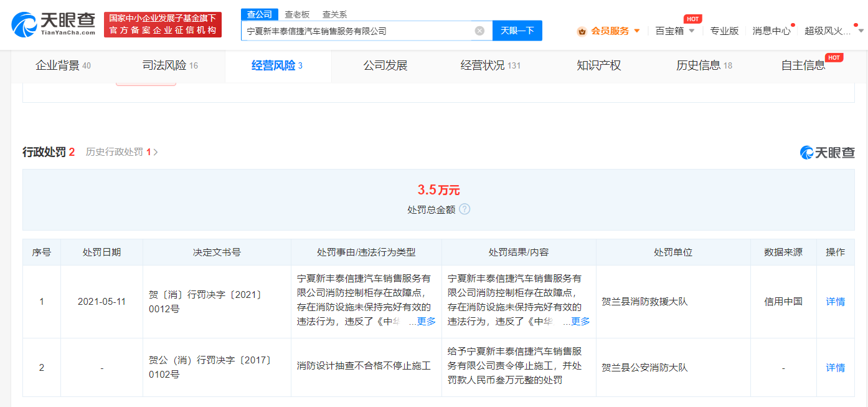Image resolution: width=868 pixels, height=407 pixels.
Task: Select the 处罚结果/内容 column header
Action: point(519,252)
